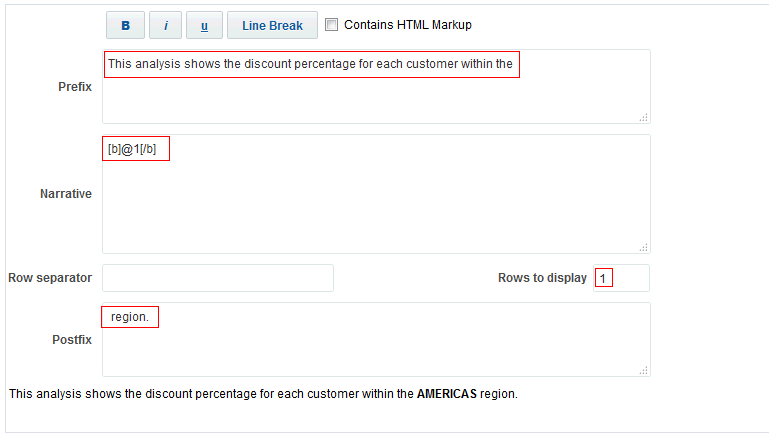Click the underline formatting button

204,25
